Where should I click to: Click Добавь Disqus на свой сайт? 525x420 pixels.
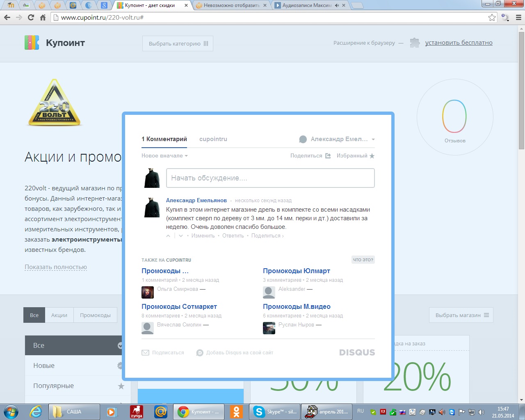point(240,353)
